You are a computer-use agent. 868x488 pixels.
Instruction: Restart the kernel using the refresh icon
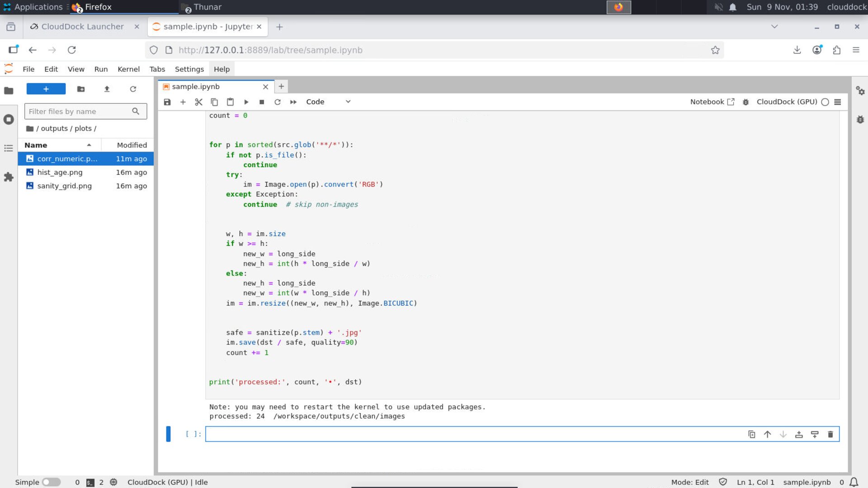click(x=278, y=102)
